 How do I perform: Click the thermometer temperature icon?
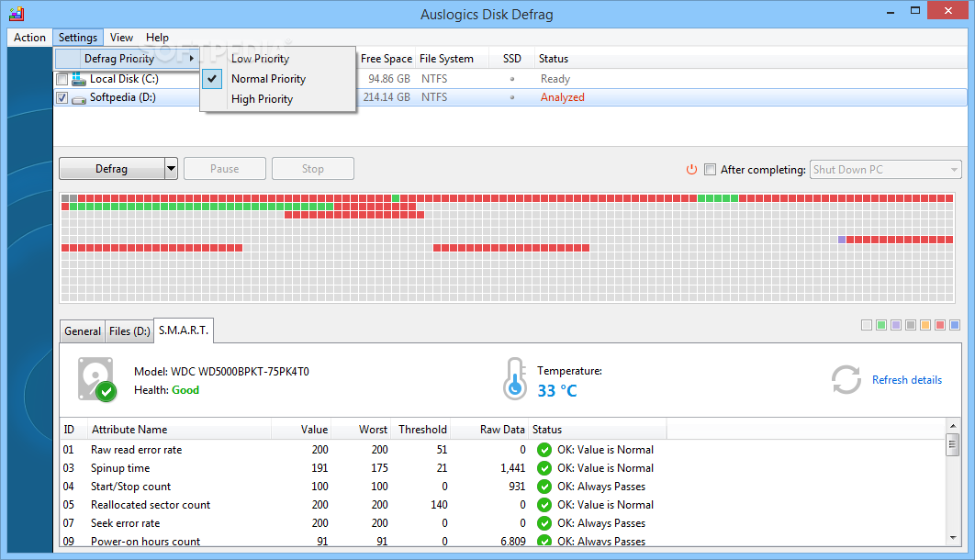click(x=515, y=378)
